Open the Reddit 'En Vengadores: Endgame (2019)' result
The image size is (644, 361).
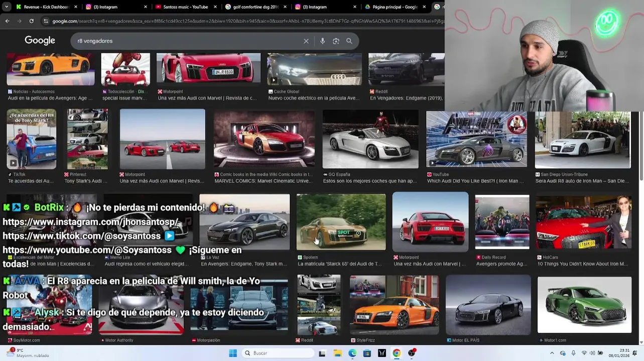[x=406, y=69]
